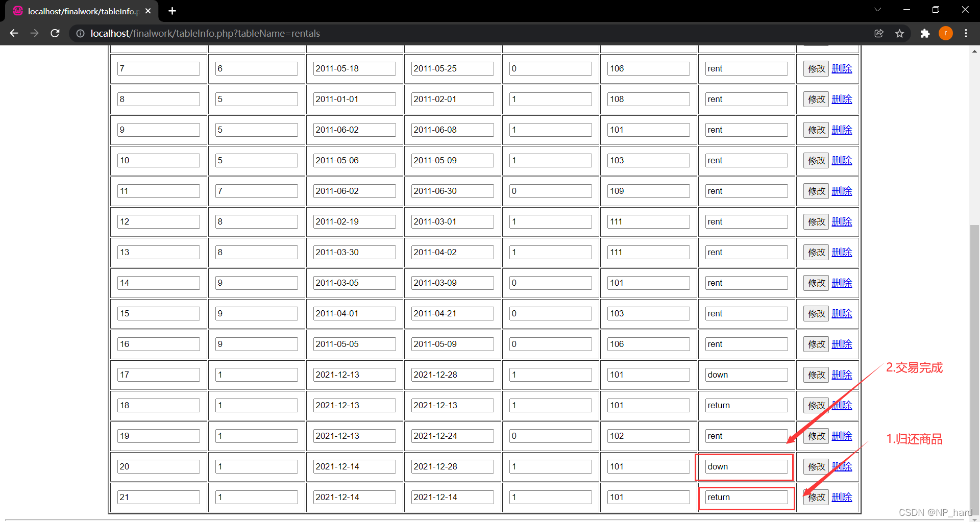Click 修改 button for row 11

tap(816, 191)
